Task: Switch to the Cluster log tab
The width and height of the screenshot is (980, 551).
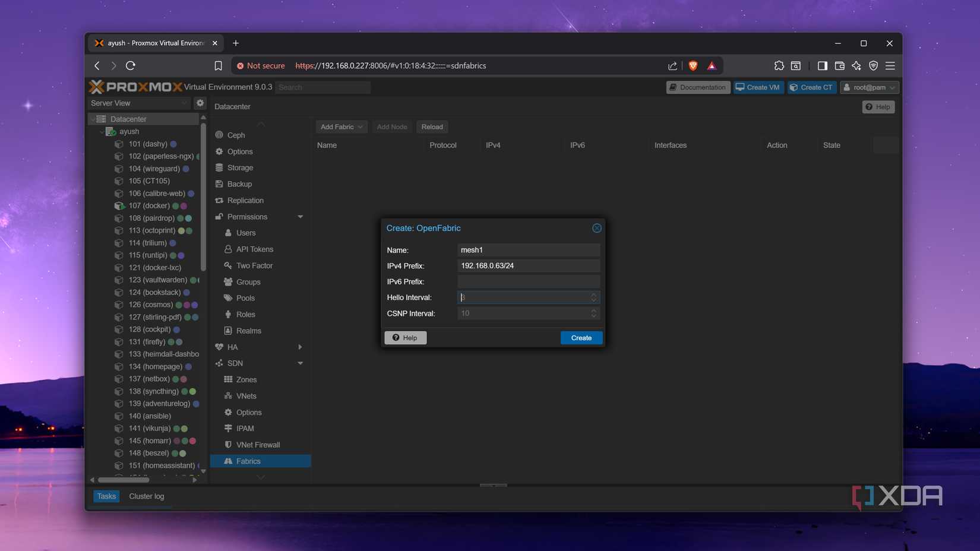Action: click(x=146, y=496)
